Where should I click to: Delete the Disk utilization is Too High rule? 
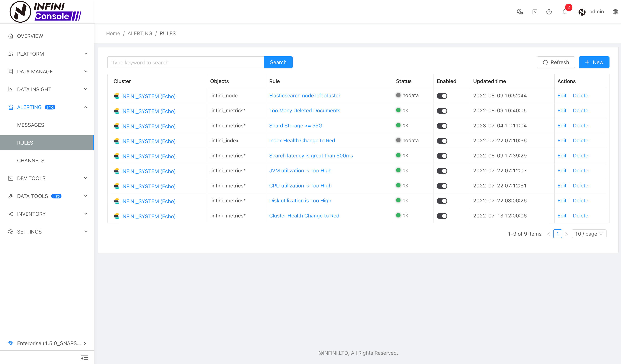pyautogui.click(x=580, y=201)
